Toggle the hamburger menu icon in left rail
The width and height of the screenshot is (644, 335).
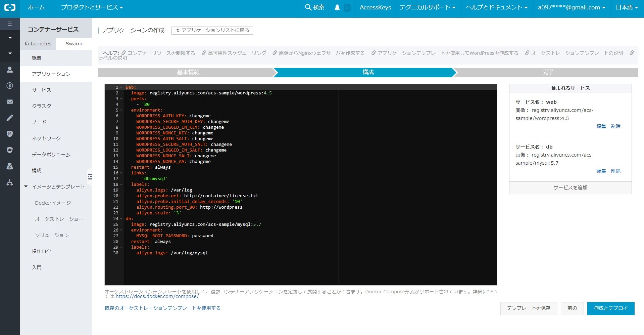tap(10, 24)
